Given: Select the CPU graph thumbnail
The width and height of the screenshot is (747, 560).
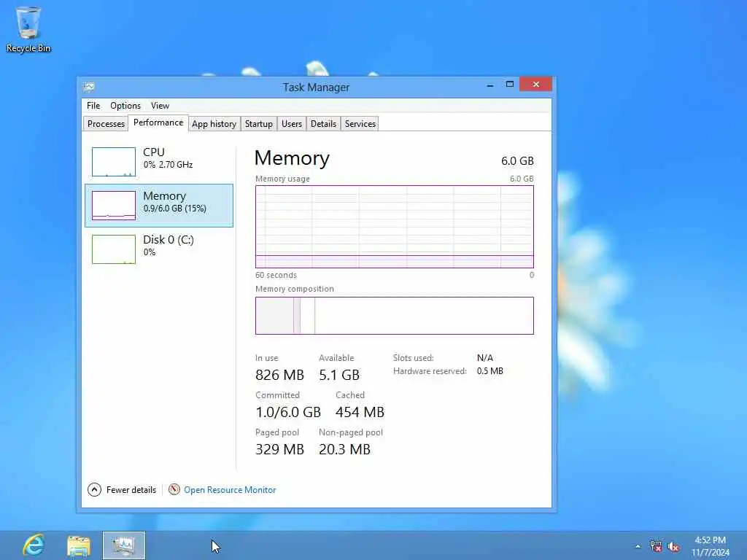Looking at the screenshot, I should coord(113,162).
